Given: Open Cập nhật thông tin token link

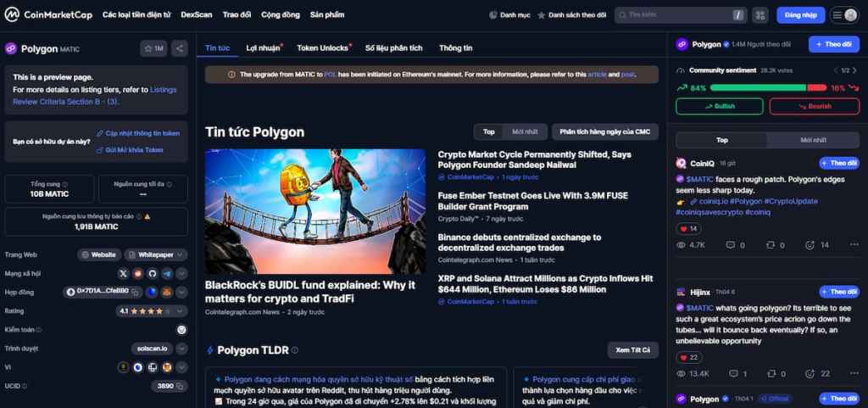Looking at the screenshot, I should click(x=138, y=133).
